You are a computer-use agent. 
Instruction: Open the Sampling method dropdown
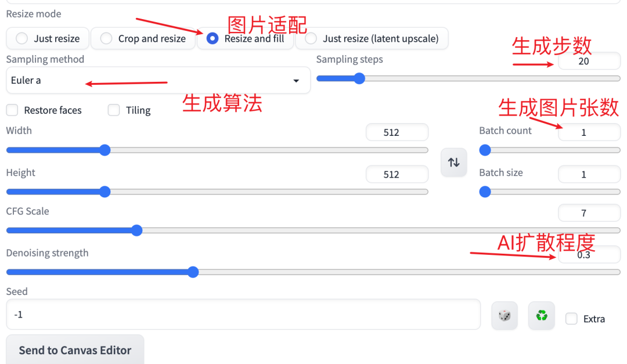click(x=158, y=80)
